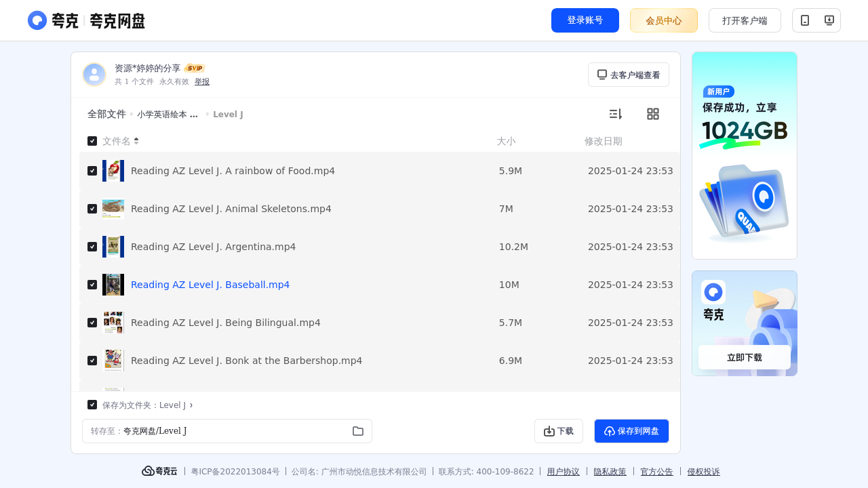Open file Being Bilingual.mp4
This screenshot has height=488, width=868.
point(226,323)
